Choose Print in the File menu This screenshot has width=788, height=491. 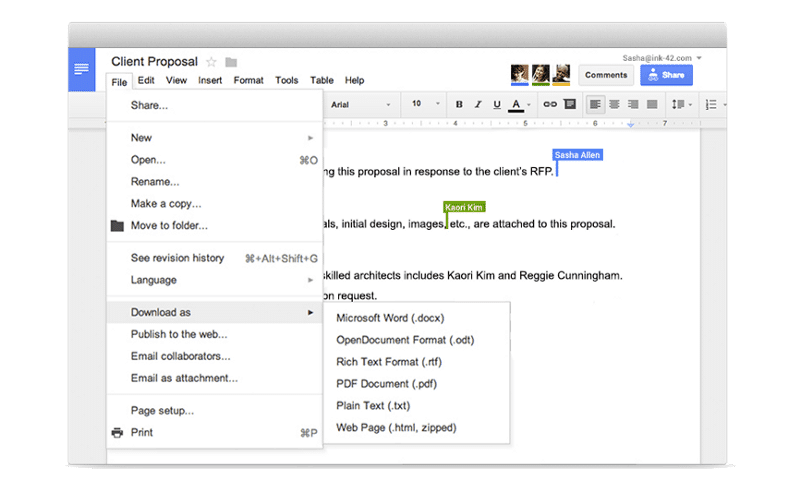[215, 433]
